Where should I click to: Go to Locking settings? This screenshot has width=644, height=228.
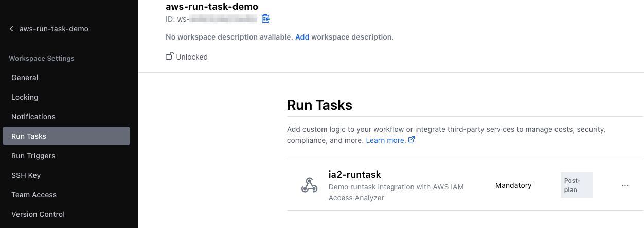pyautogui.click(x=66, y=97)
